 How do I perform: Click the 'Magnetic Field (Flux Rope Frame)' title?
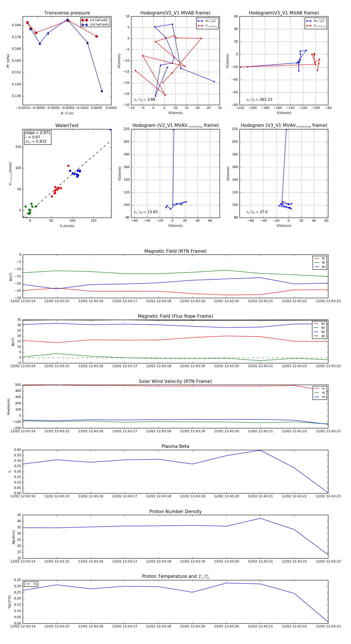[x=175, y=316]
